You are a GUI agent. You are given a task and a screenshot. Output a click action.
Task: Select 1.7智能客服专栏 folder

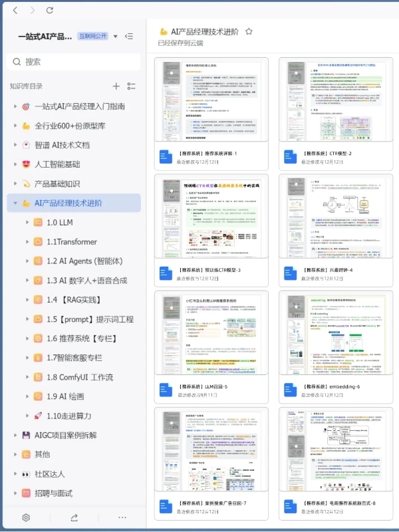coord(74,358)
